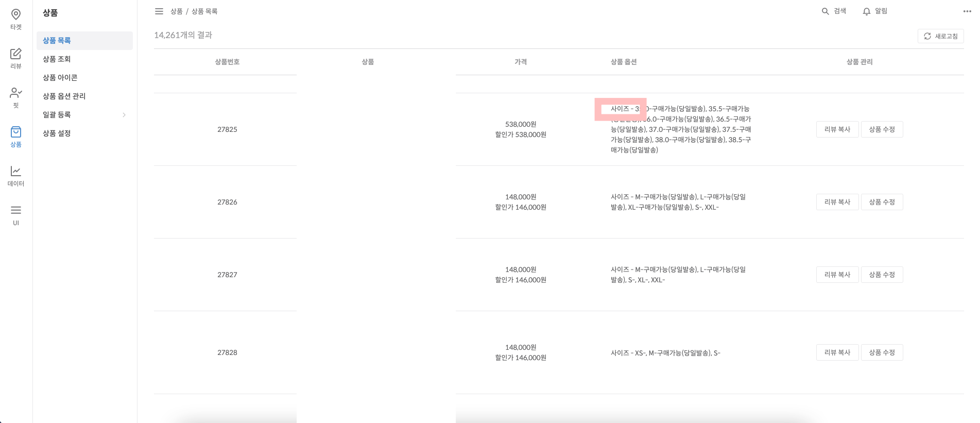Click the 가격 column header
Screen dimensions: 980x423
[x=521, y=62]
